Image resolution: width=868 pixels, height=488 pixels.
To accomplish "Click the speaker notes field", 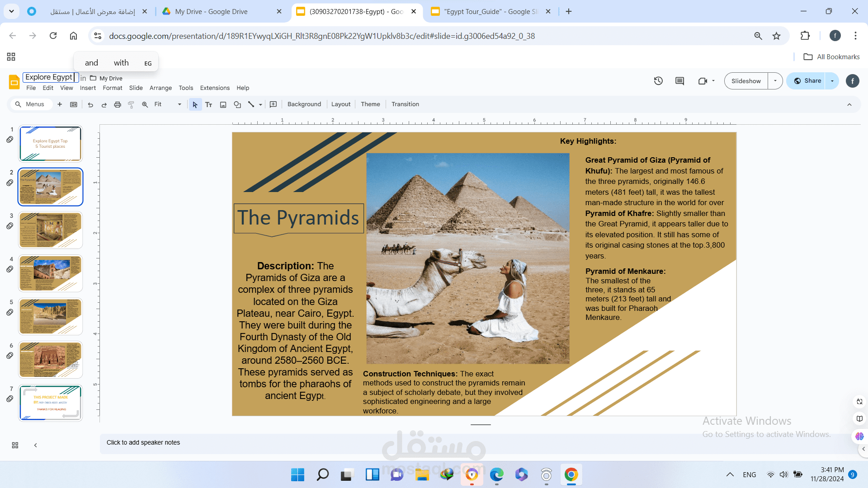I will 478,443.
